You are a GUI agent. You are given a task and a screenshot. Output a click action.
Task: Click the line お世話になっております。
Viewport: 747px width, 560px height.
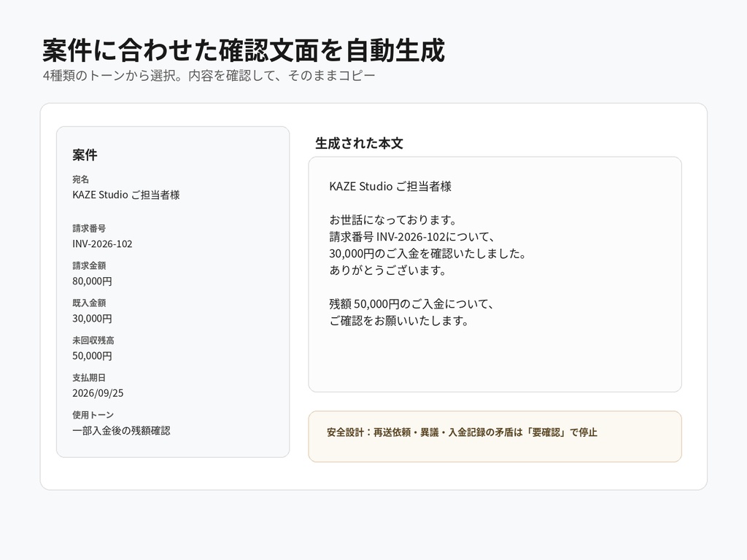click(x=393, y=220)
